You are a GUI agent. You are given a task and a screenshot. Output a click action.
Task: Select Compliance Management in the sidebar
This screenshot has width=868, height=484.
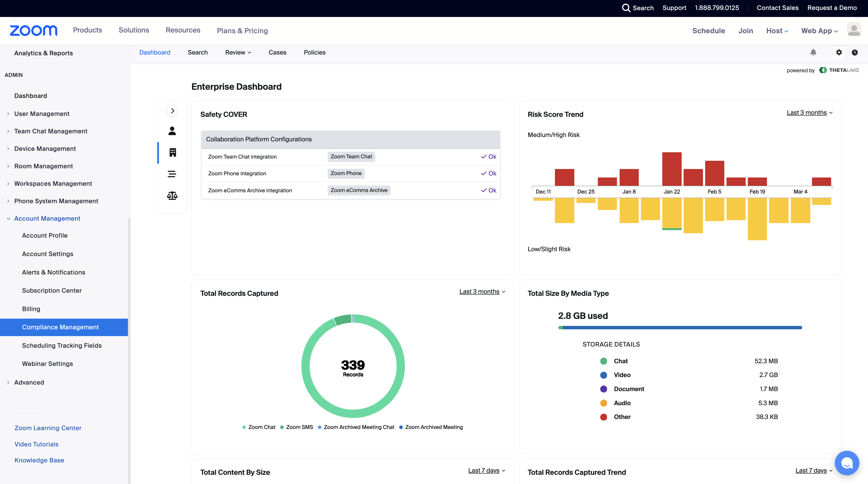pyautogui.click(x=60, y=327)
